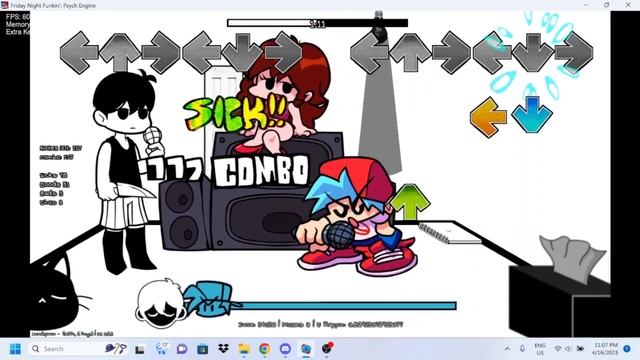This screenshot has width=640, height=360.
Task: Open the weather widget on the taskbar
Action: pos(162,349)
